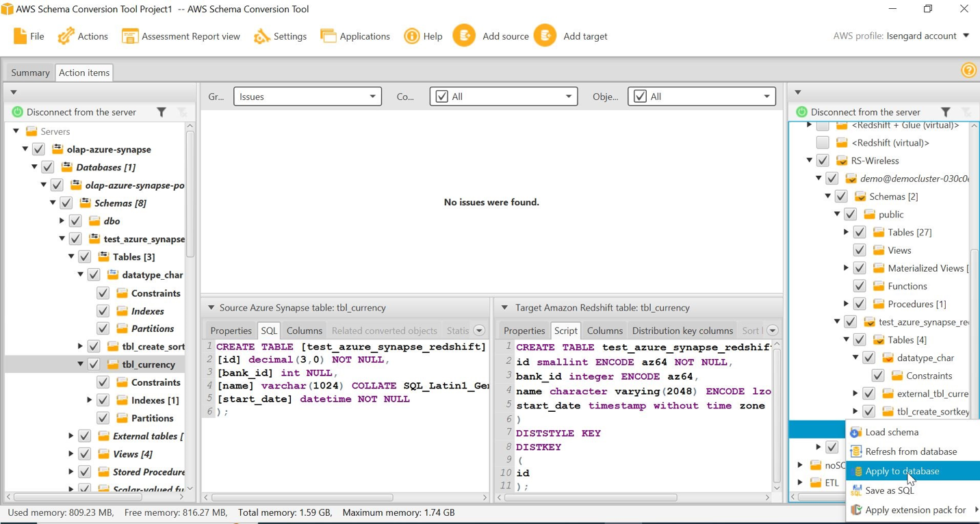Screen dimensions: 980x524
Task: Click the Settings gear icon in toolbar
Action: [261, 36]
